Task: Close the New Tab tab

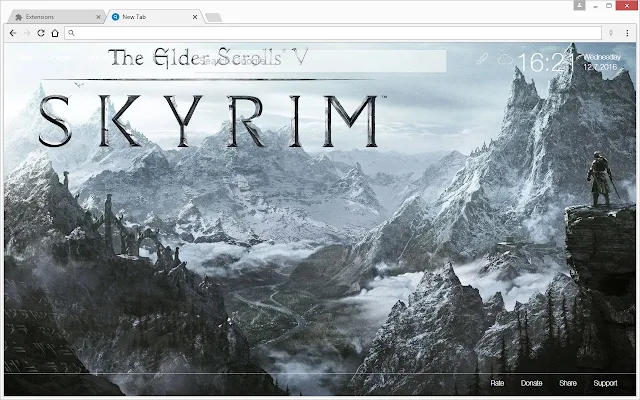Action: tap(195, 17)
